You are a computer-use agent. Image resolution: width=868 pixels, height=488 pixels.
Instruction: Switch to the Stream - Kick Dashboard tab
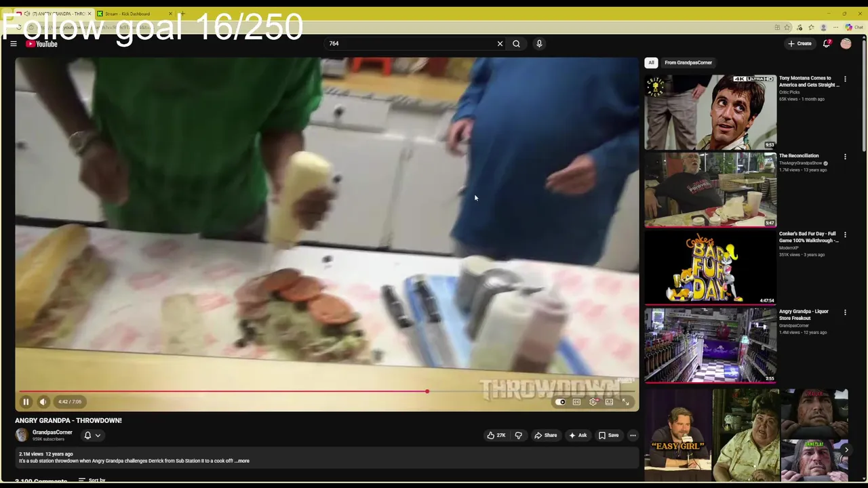click(129, 14)
